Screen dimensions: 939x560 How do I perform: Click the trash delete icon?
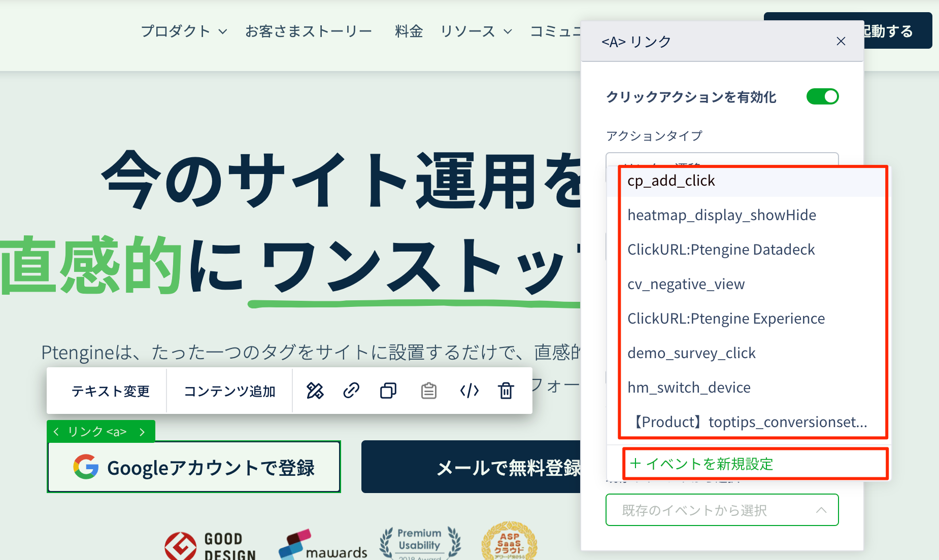(x=506, y=391)
